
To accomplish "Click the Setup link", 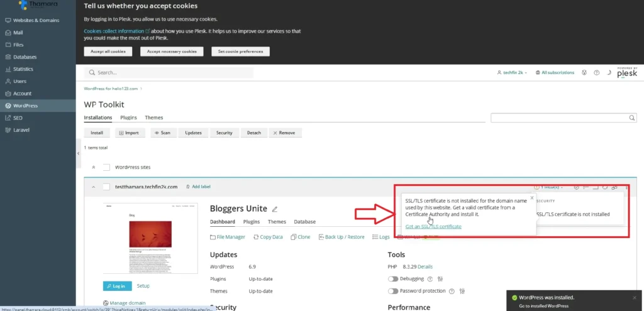I will click(x=143, y=286).
